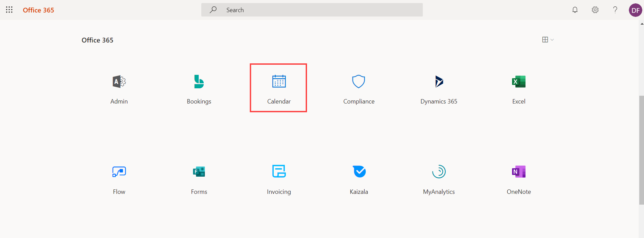Click the Calendar text label
Image resolution: width=644 pixels, height=238 pixels.
coord(279,101)
